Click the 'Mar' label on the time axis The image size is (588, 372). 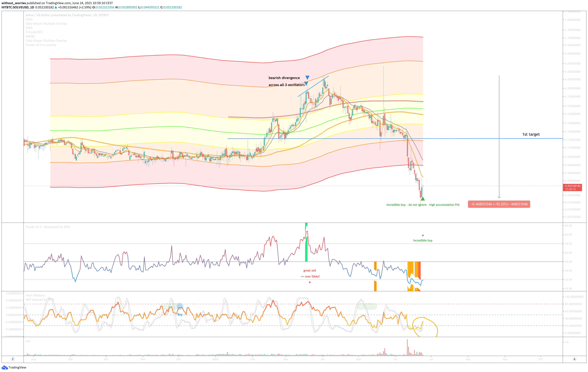tap(286, 359)
